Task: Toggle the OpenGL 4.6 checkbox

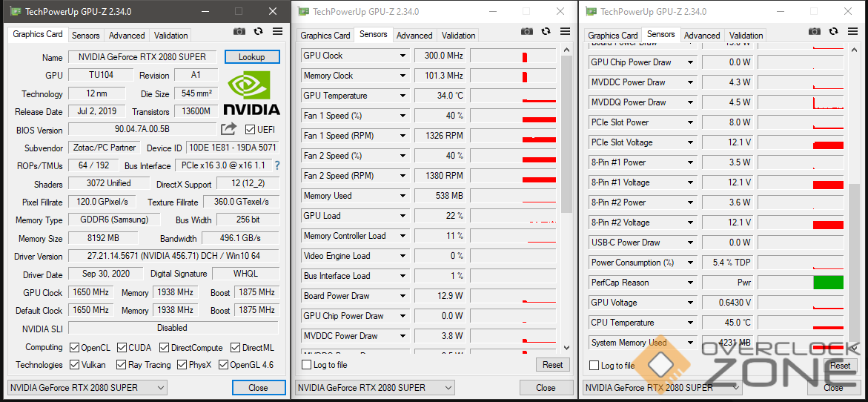Action: pyautogui.click(x=223, y=365)
